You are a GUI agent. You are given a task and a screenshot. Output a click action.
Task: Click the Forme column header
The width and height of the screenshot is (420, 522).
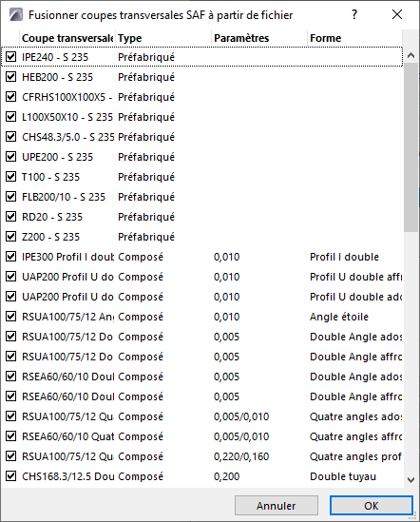point(354,38)
